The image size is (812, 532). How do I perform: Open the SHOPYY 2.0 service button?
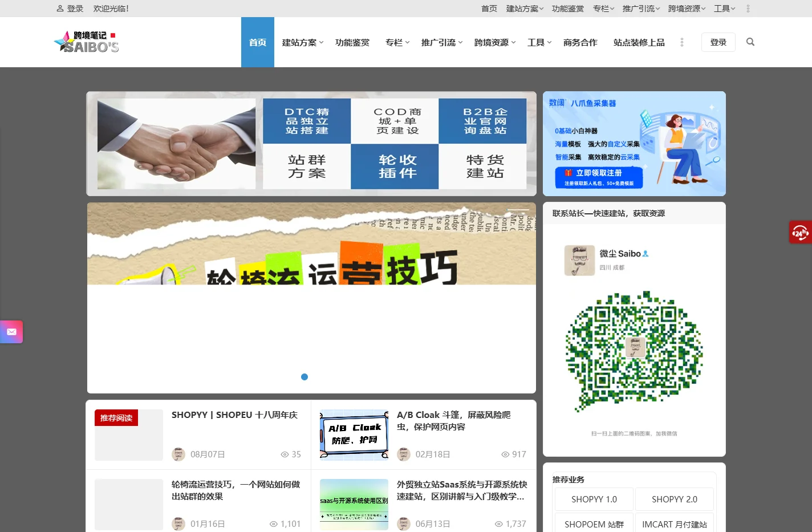pos(675,499)
